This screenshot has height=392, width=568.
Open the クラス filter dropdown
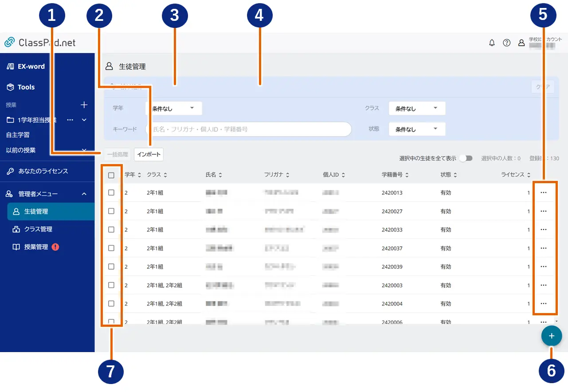417,108
